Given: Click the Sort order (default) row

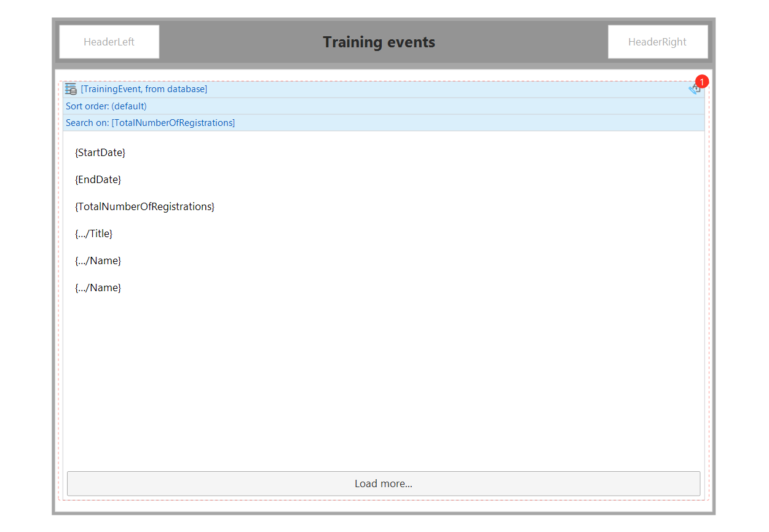Looking at the screenshot, I should (x=384, y=106).
